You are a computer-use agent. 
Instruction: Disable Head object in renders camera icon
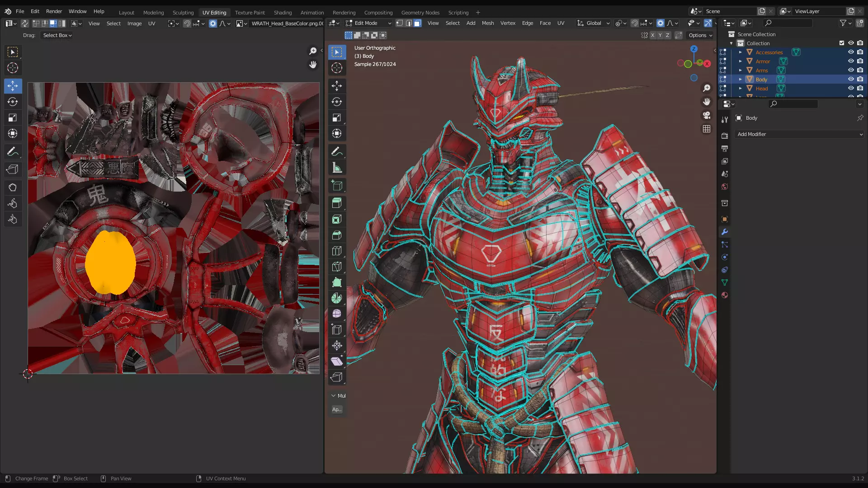[x=860, y=88]
